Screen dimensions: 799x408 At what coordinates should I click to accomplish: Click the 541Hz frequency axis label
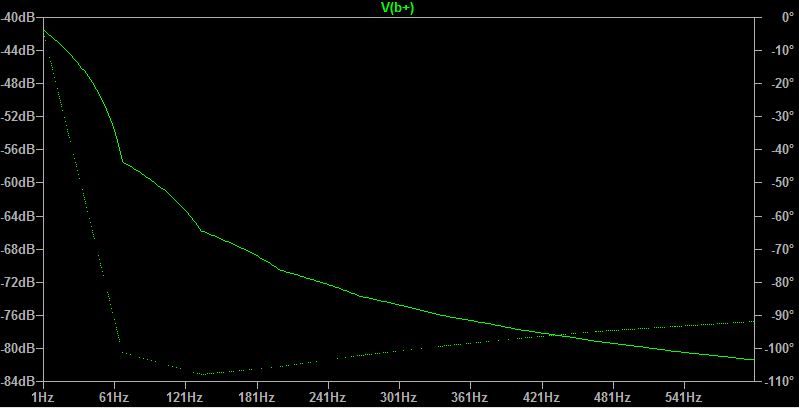[x=685, y=398]
